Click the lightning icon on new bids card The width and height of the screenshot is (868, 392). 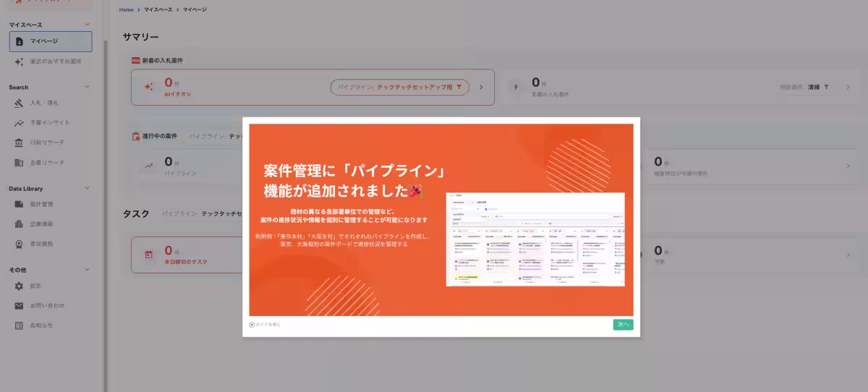click(x=516, y=87)
